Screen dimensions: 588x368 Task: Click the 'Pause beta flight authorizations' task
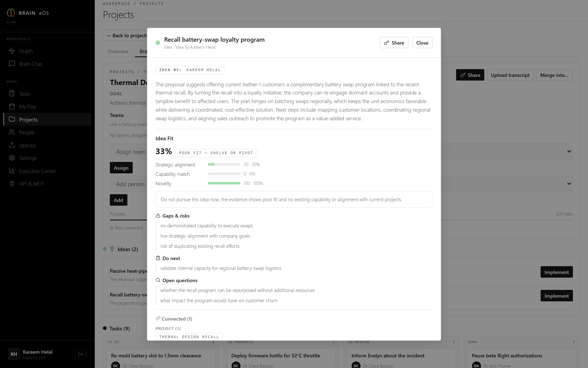(x=507, y=356)
